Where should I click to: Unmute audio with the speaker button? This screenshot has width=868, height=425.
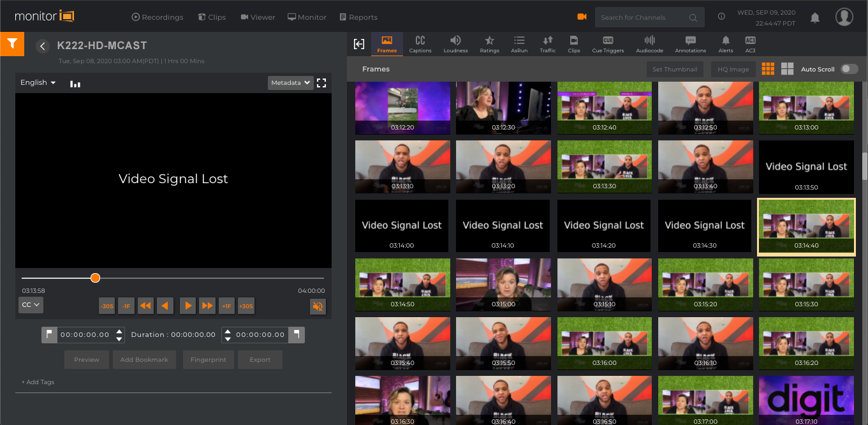[318, 306]
